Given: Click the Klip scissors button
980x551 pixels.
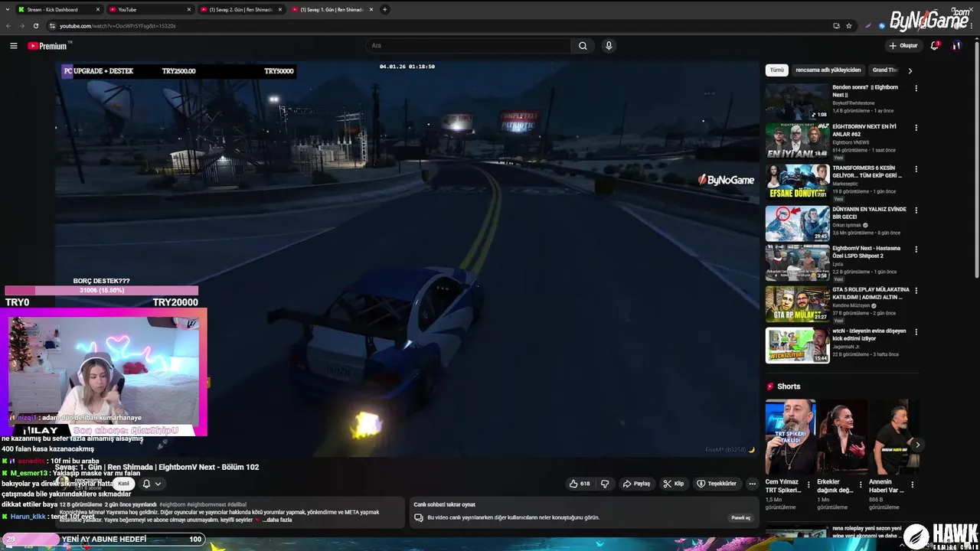Looking at the screenshot, I should pos(674,484).
